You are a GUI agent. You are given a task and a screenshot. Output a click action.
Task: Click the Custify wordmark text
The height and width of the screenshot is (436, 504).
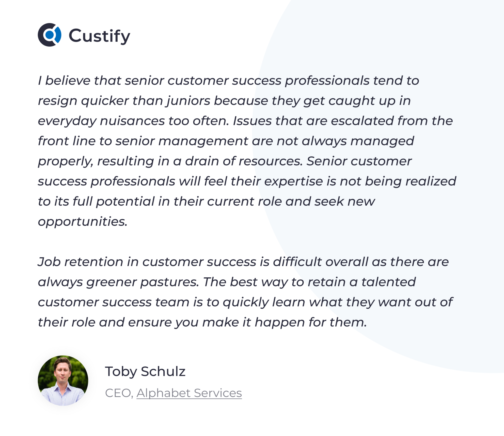point(99,36)
